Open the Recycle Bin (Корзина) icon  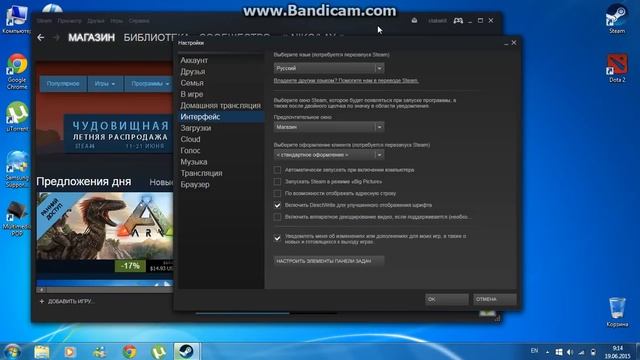click(617, 312)
